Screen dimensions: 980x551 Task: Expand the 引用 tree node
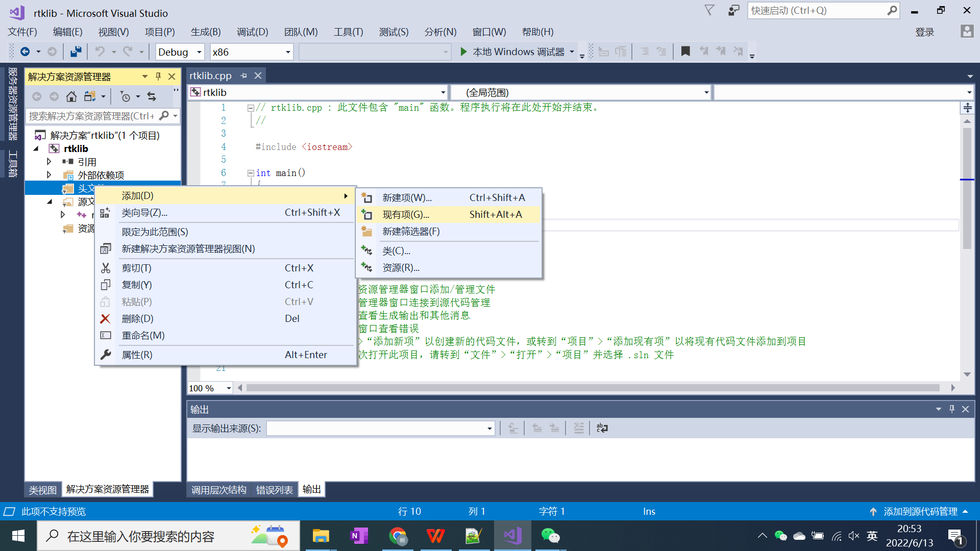[49, 162]
